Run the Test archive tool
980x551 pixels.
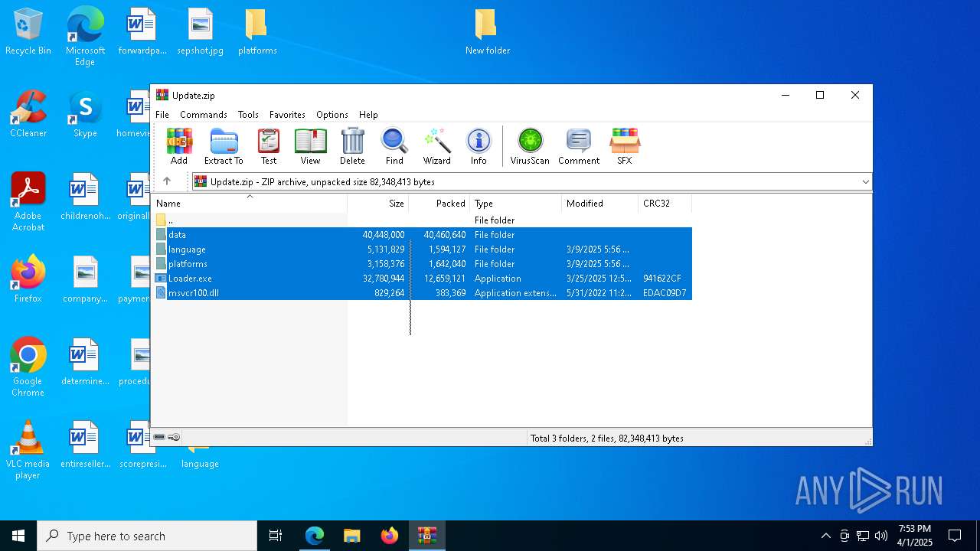click(269, 146)
